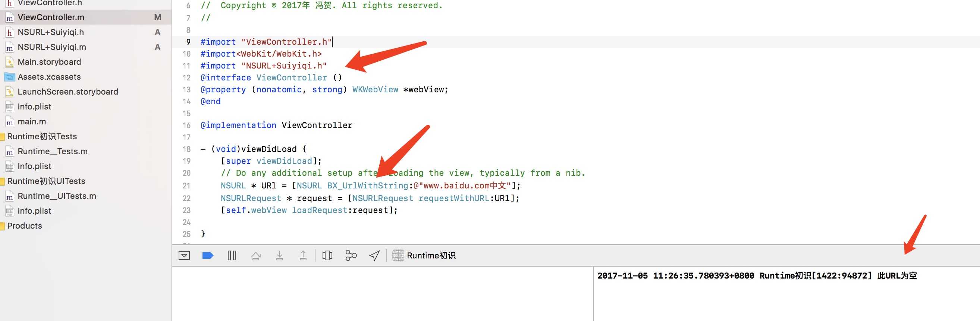Click the LaunchScreen.storyboard file icon

[10, 92]
